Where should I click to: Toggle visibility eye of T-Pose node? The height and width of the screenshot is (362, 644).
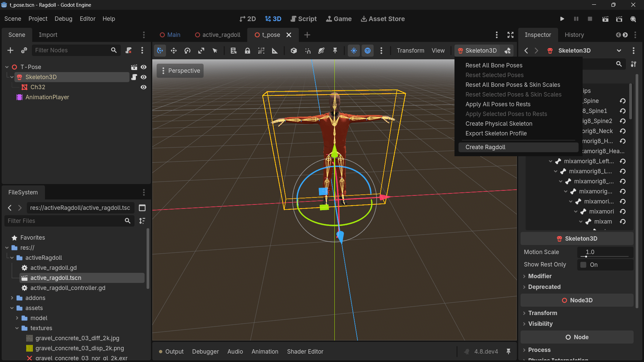click(144, 67)
